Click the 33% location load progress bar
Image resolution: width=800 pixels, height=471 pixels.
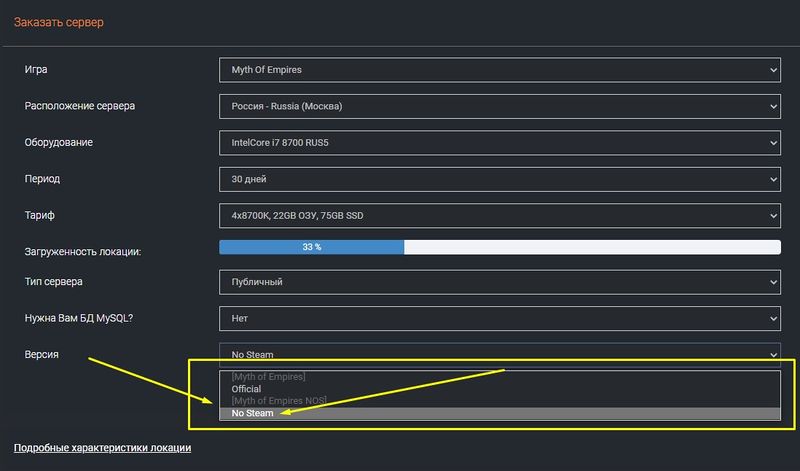pyautogui.click(x=499, y=247)
